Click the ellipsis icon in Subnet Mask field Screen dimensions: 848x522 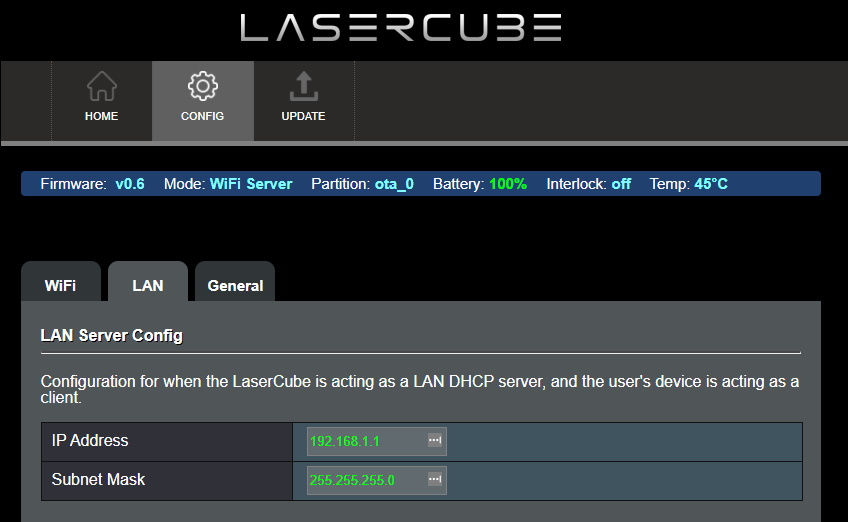(x=434, y=480)
